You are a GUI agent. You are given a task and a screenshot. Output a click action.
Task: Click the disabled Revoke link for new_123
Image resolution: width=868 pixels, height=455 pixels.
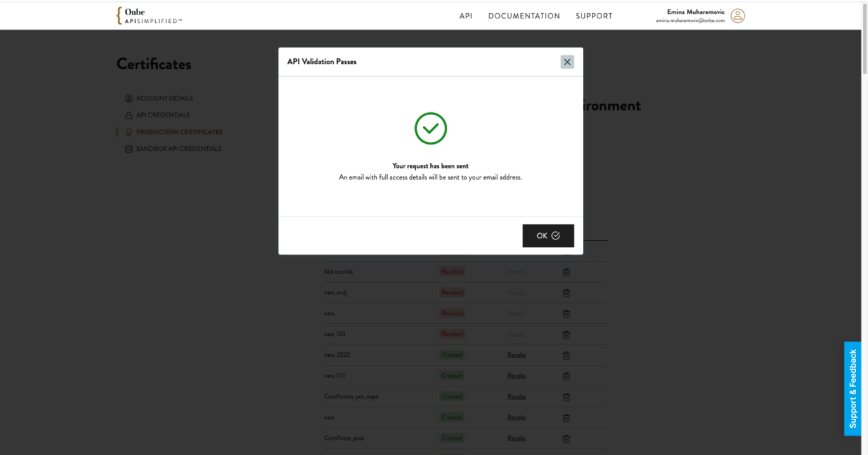pos(516,334)
